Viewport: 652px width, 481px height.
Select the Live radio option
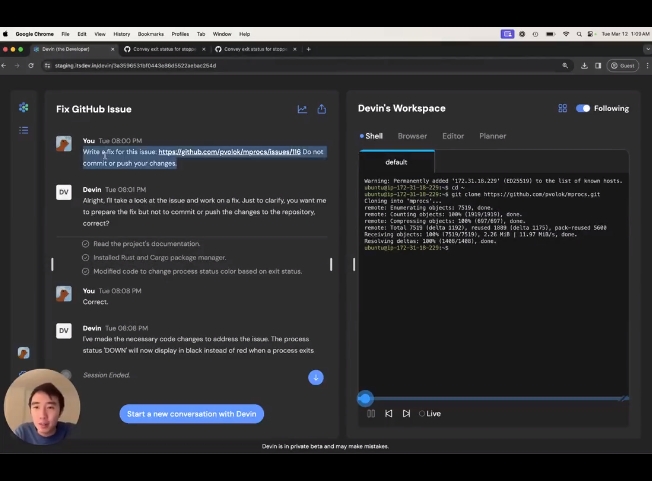[x=423, y=413]
